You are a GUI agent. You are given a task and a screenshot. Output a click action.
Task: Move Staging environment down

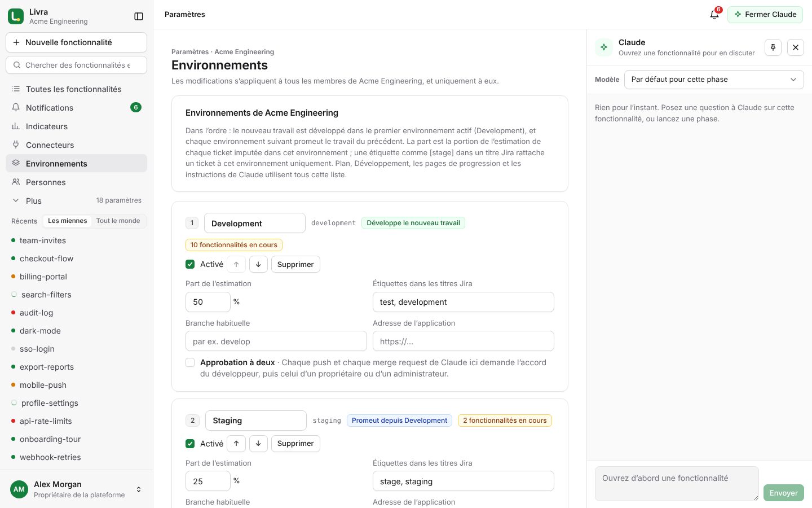[258, 444]
